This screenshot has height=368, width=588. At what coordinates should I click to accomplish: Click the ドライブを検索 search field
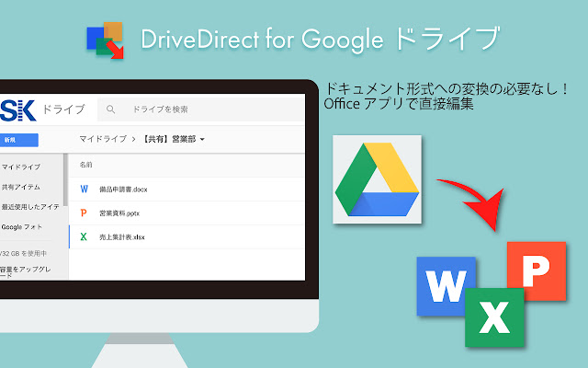(x=200, y=109)
